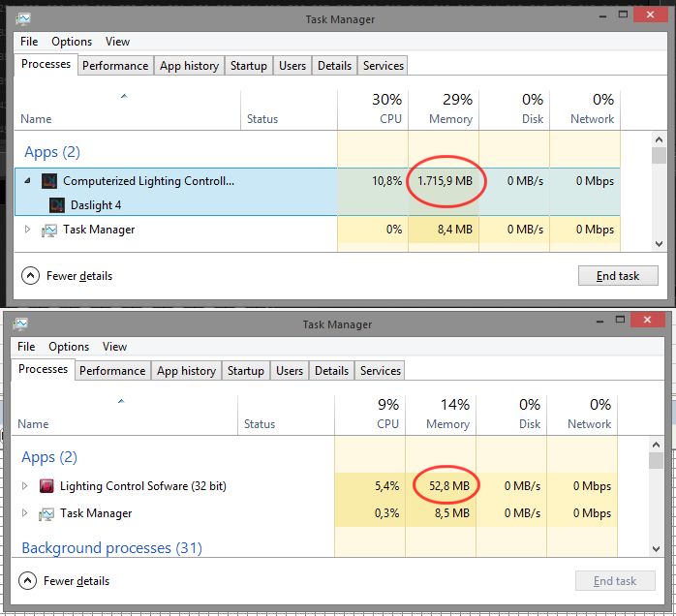Viewport: 676px width, 616px height.
Task: Open the View menu in bottom Task Manager
Action: click(x=114, y=347)
